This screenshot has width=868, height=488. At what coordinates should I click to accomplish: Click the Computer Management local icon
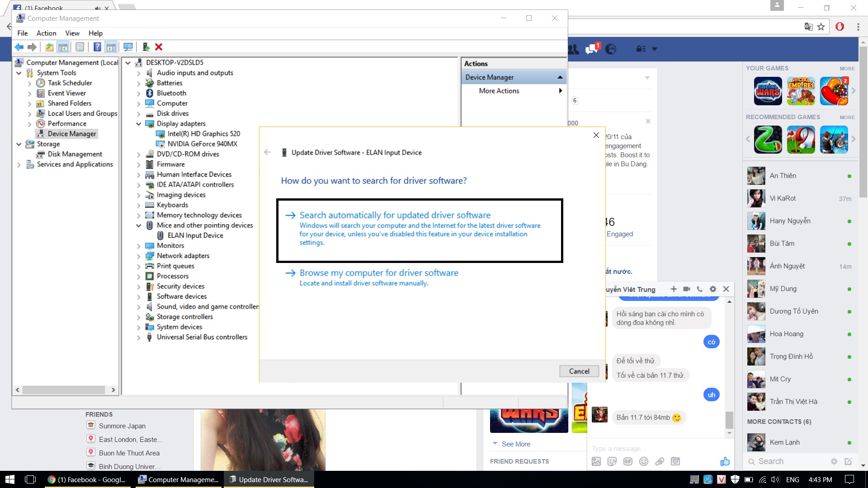(x=20, y=62)
